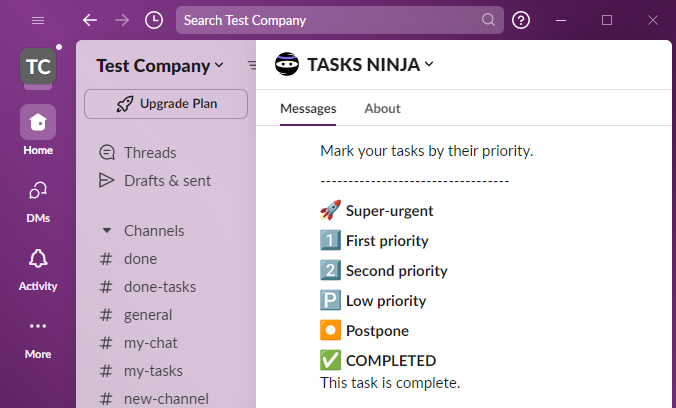This screenshot has height=408, width=676.
Task: Expand the Test Company workspace menu
Action: (x=160, y=66)
